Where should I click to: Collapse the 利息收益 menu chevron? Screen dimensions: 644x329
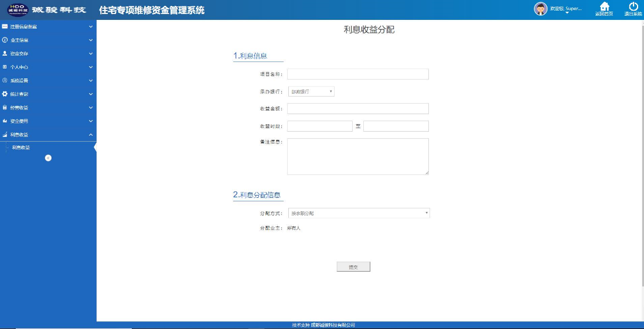coord(90,135)
